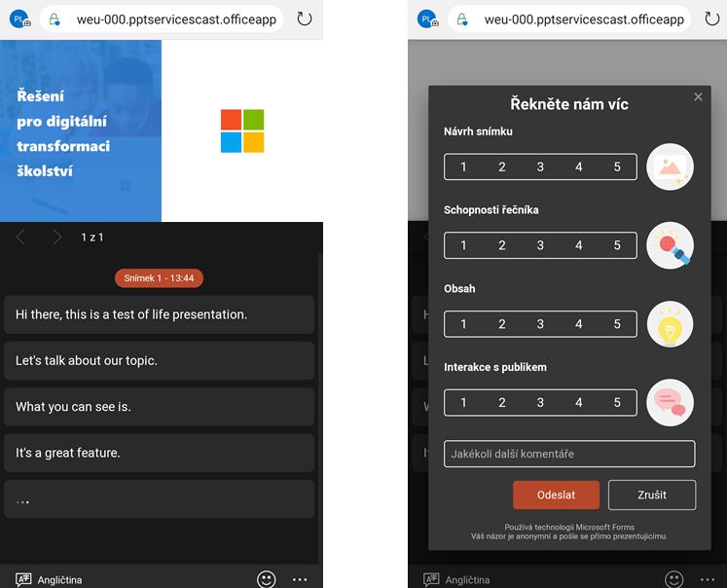Select rating 3 for Schopnosti řečníka
This screenshot has height=588, width=727.
(x=540, y=245)
